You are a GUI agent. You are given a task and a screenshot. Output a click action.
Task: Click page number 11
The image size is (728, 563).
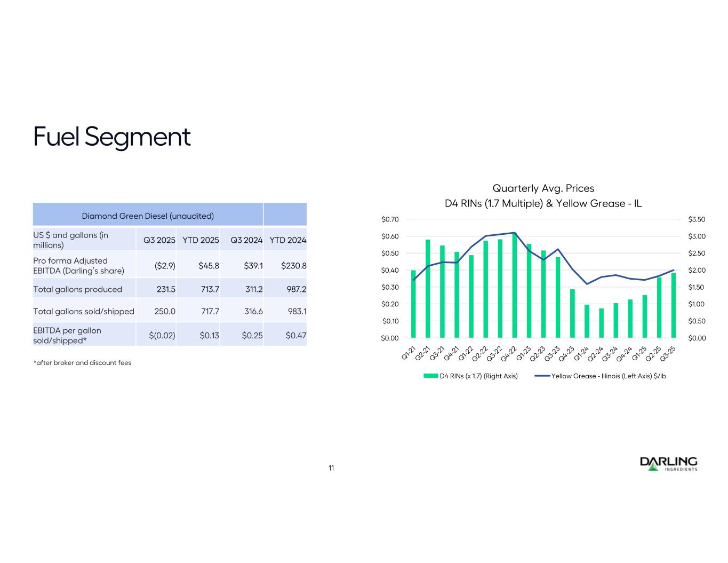331,468
